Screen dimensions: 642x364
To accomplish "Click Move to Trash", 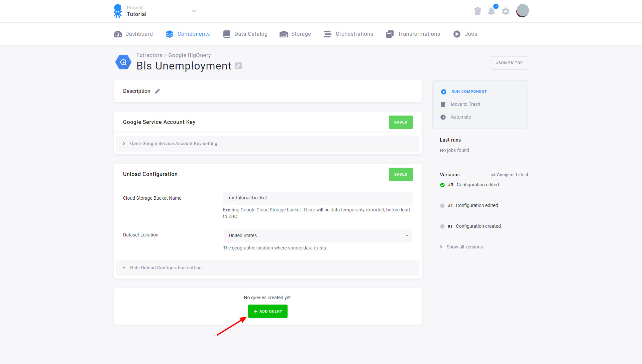I will coord(465,105).
